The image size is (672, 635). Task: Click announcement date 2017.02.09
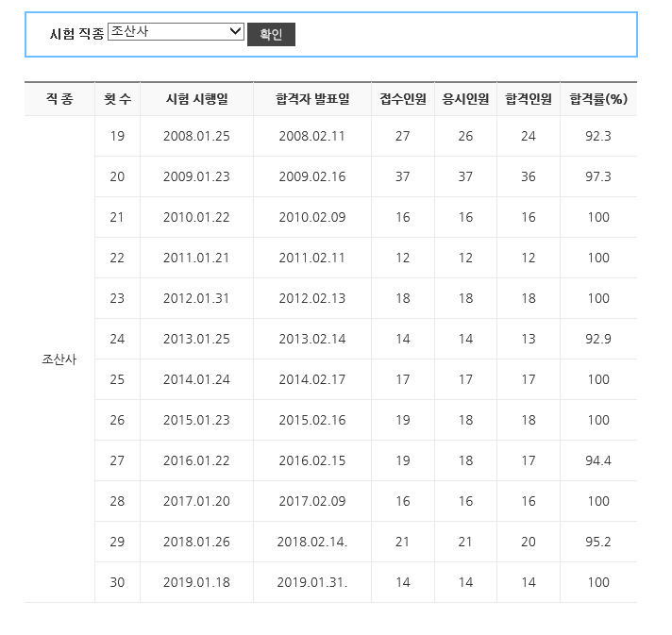pyautogui.click(x=312, y=501)
